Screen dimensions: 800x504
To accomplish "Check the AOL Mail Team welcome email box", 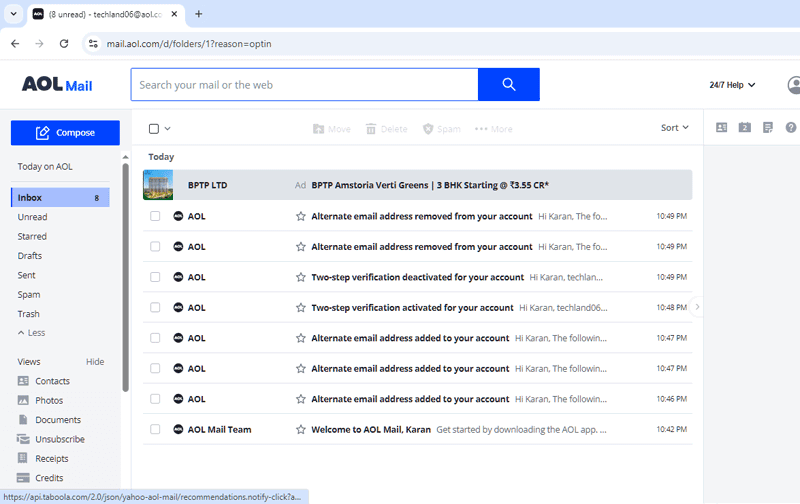I will click(x=155, y=430).
